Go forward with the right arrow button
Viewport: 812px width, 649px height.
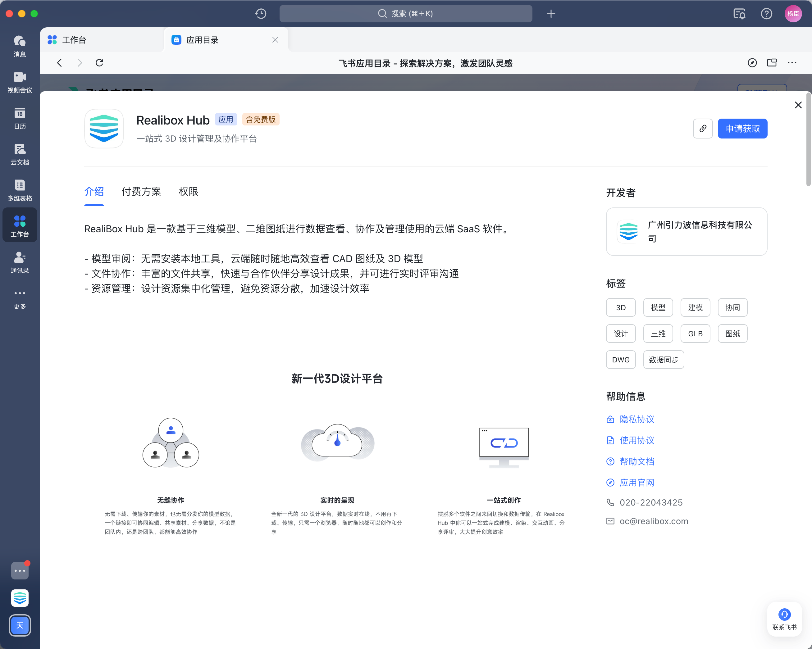[80, 62]
